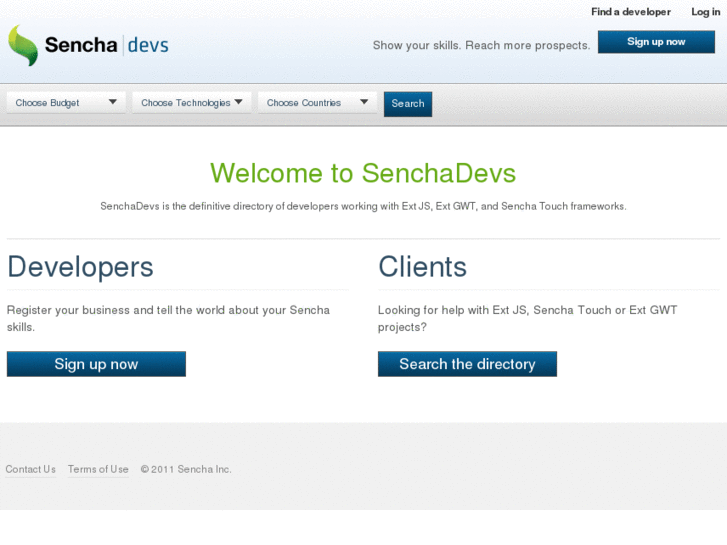Click the Welcome to SenchaDevs heading
The width and height of the screenshot is (727, 545).
[x=363, y=173]
